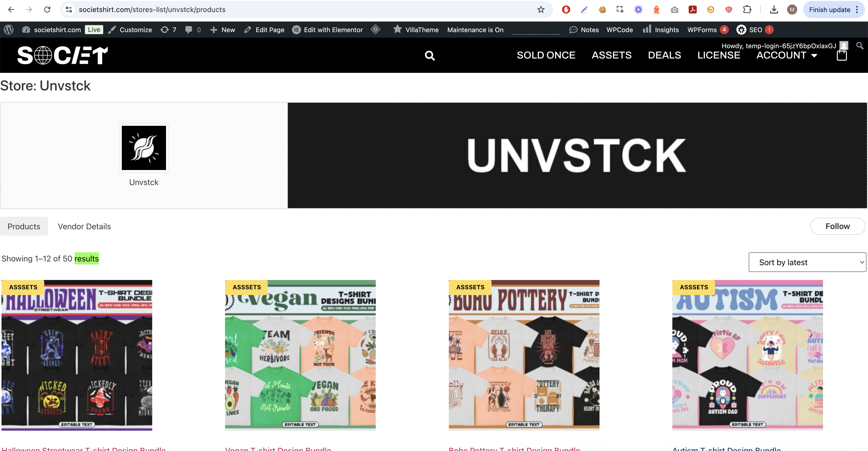Click camera screenshot extension icon
The height and width of the screenshot is (451, 868).
(674, 10)
